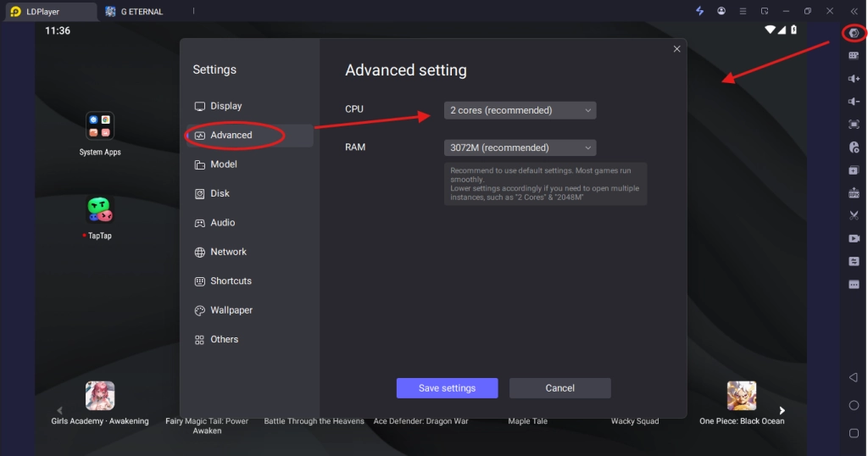Tap Android recent apps square button
Viewport: 868px width, 456px height.
tap(854, 433)
